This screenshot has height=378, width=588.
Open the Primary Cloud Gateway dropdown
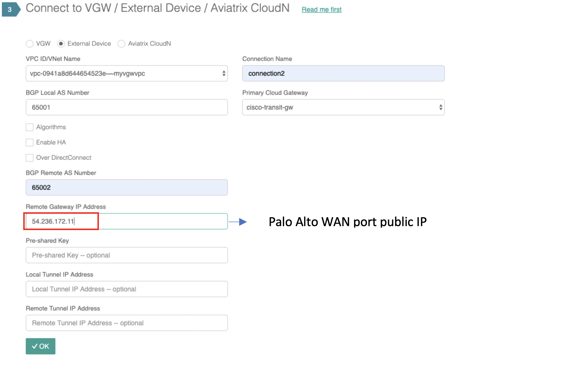pos(342,107)
